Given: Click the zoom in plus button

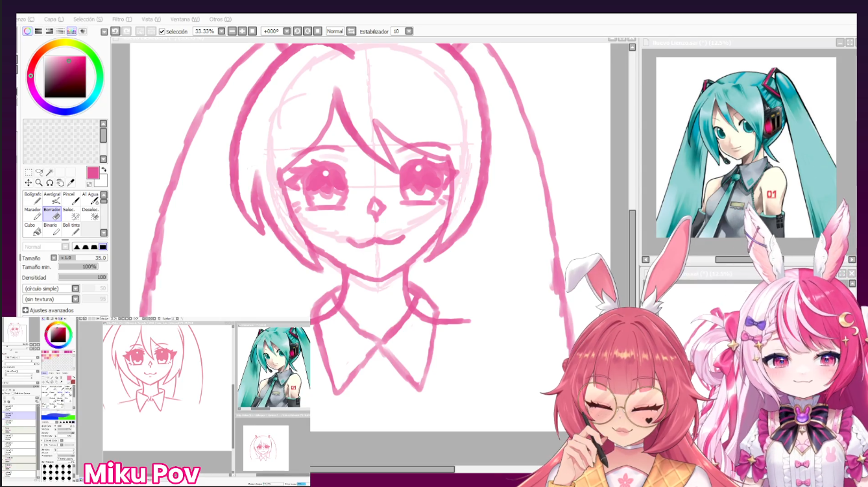Looking at the screenshot, I should click(242, 31).
